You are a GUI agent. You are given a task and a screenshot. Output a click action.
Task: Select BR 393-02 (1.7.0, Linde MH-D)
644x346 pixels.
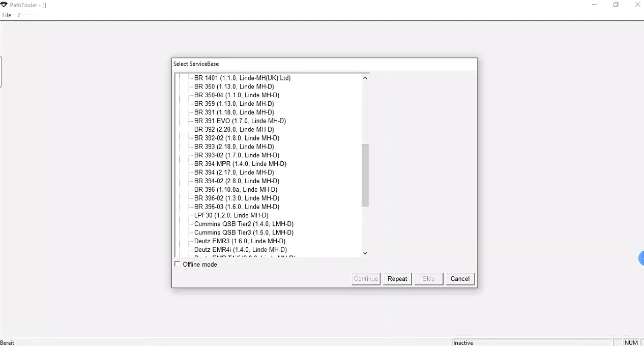point(237,155)
